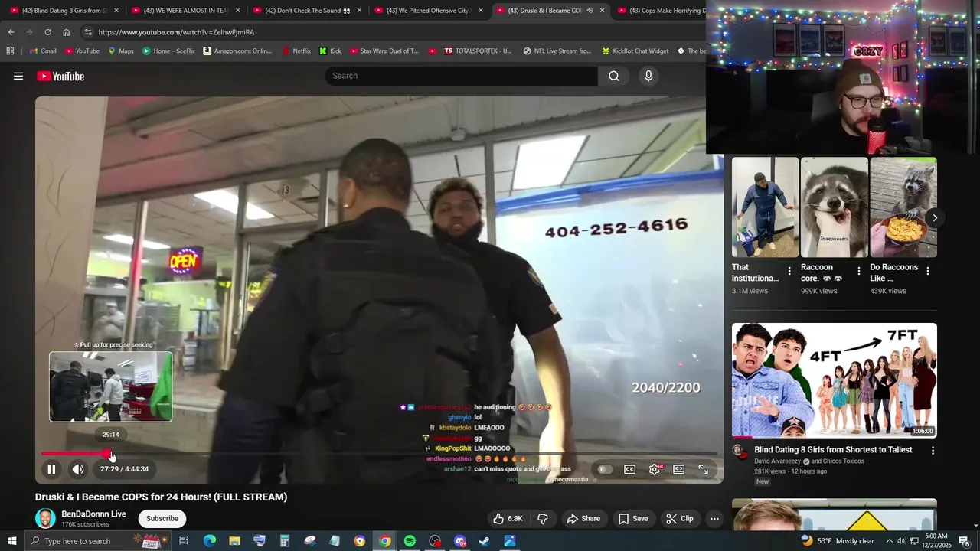The image size is (980, 551).
Task: Open Spotify from the taskbar
Action: pos(410,541)
